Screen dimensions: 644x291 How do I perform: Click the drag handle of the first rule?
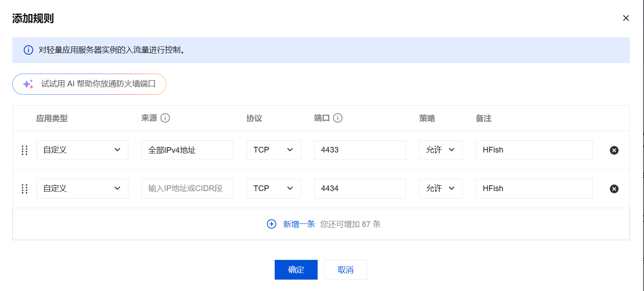(x=25, y=150)
